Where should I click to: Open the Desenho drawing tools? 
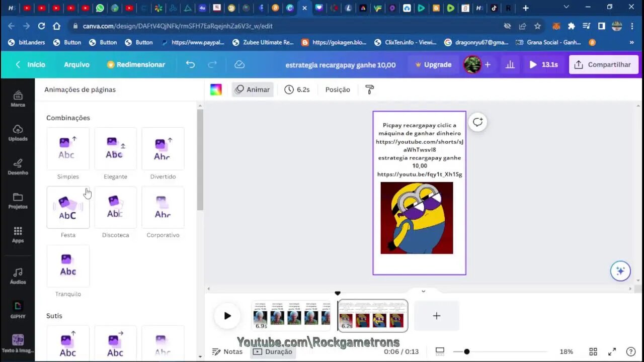coord(18,166)
